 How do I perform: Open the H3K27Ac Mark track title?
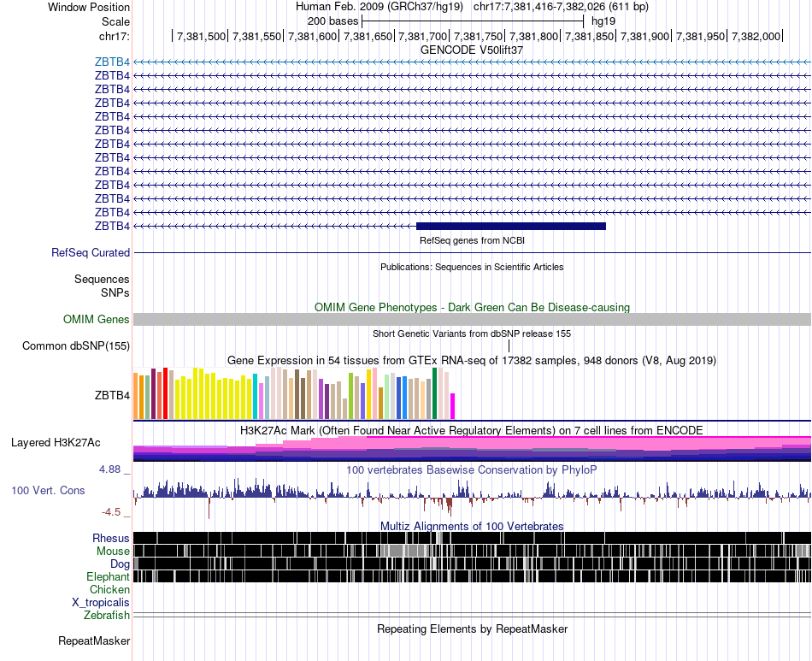[x=472, y=430]
